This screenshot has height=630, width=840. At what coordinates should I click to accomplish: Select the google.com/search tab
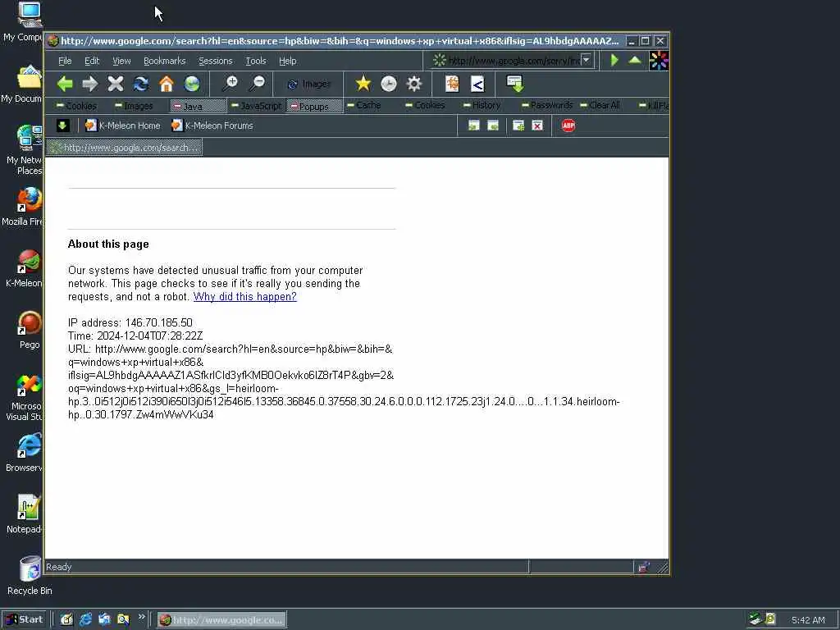[125, 148]
